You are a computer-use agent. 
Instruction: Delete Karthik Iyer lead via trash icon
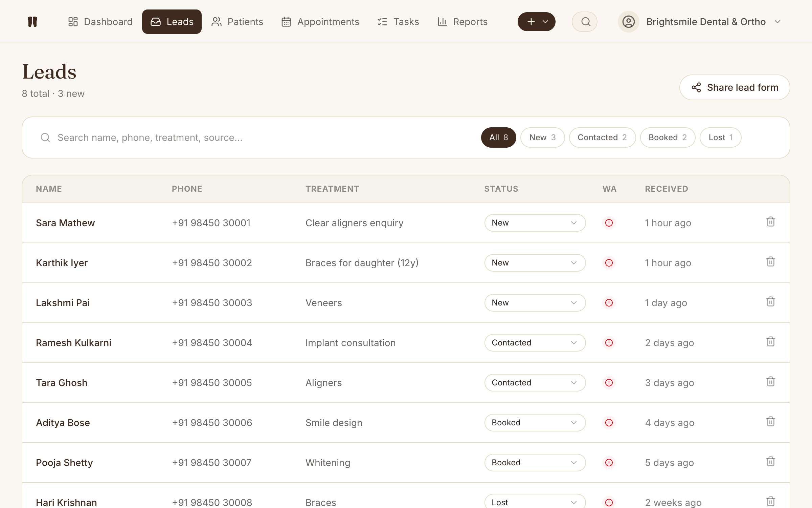[x=771, y=262]
